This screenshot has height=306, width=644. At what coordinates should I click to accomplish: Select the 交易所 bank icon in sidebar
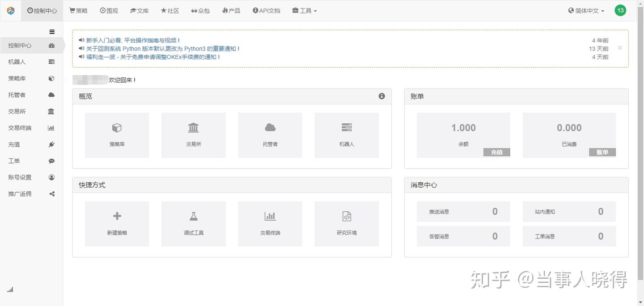coord(51,111)
